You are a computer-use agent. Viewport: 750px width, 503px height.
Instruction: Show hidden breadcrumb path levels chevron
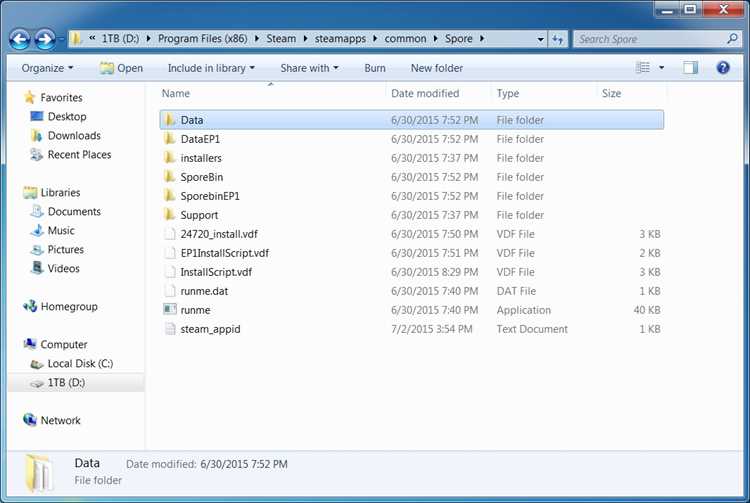coord(92,38)
